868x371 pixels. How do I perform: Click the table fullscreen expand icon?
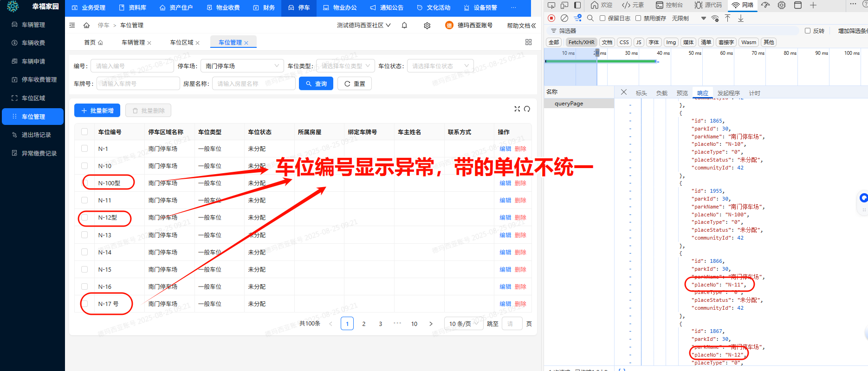517,109
